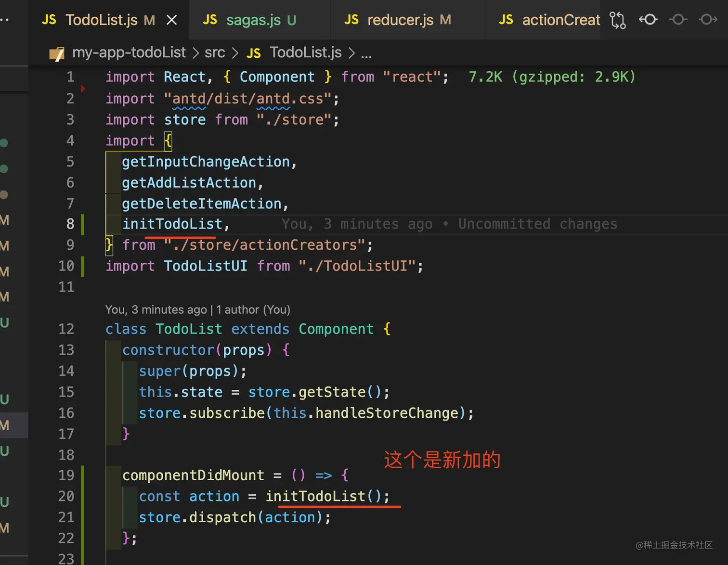Click store.dispatch(action) on line 21
Image resolution: width=728 pixels, height=565 pixels.
point(231,518)
